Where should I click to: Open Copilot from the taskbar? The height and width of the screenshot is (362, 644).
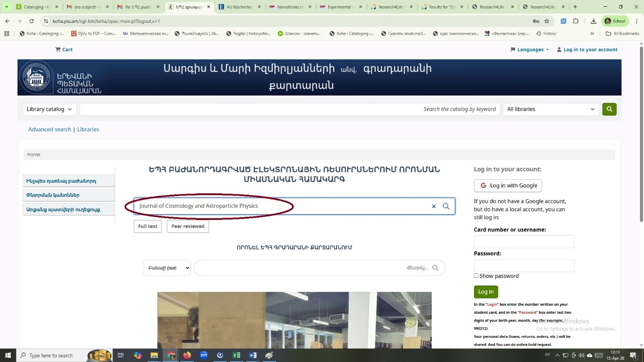tap(138, 355)
